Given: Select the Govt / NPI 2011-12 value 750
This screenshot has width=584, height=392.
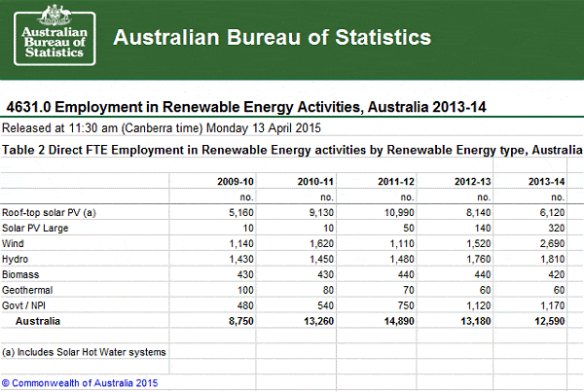Looking at the screenshot, I should pyautogui.click(x=406, y=305).
